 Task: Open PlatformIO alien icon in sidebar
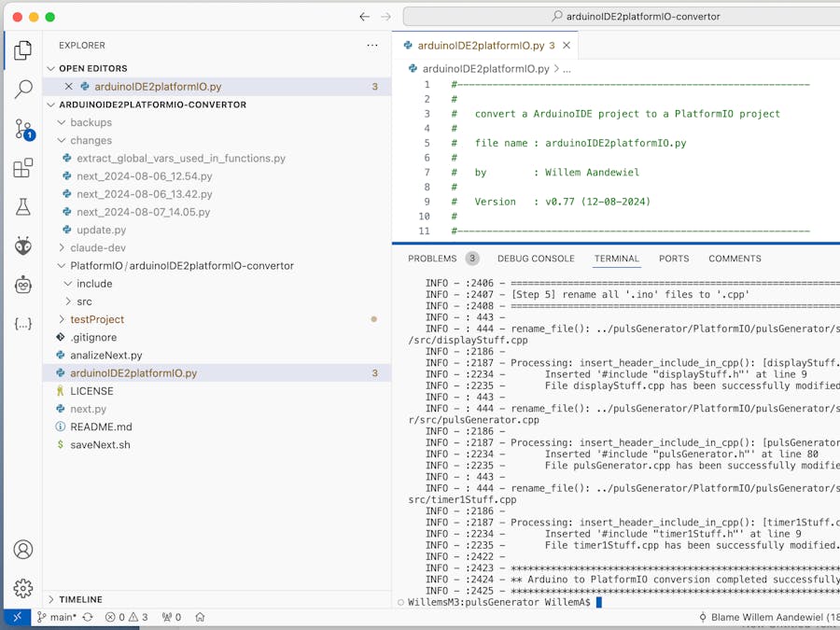point(23,246)
